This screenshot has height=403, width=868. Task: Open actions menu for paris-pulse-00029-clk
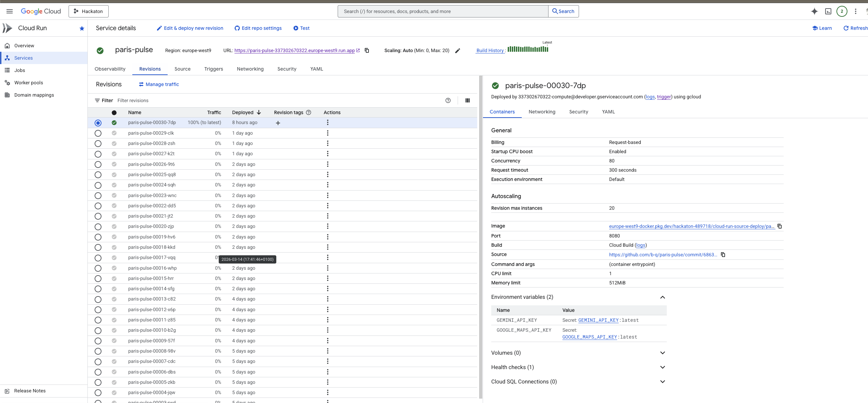tap(328, 133)
